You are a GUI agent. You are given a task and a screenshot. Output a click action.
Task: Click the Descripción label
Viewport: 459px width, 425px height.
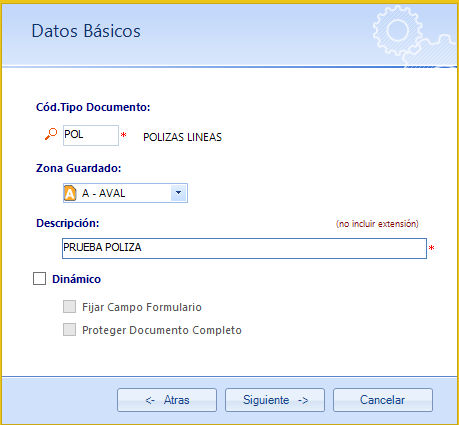pos(68,223)
